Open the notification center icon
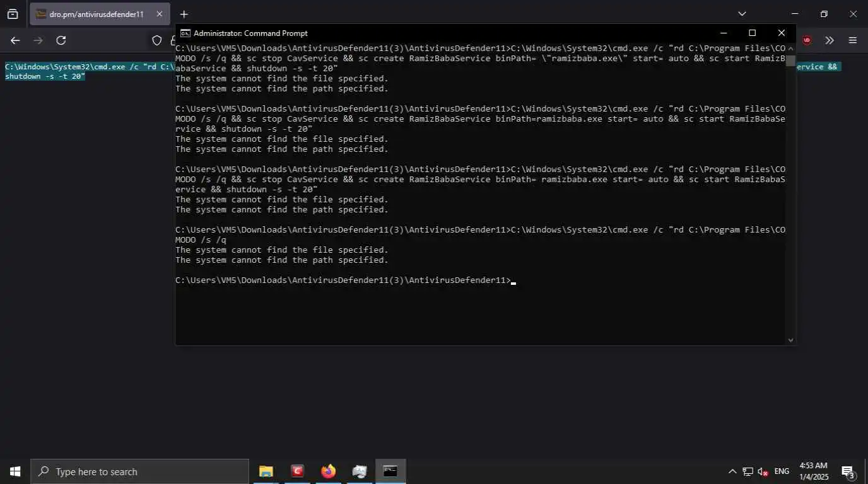This screenshot has width=868, height=484. click(x=848, y=471)
